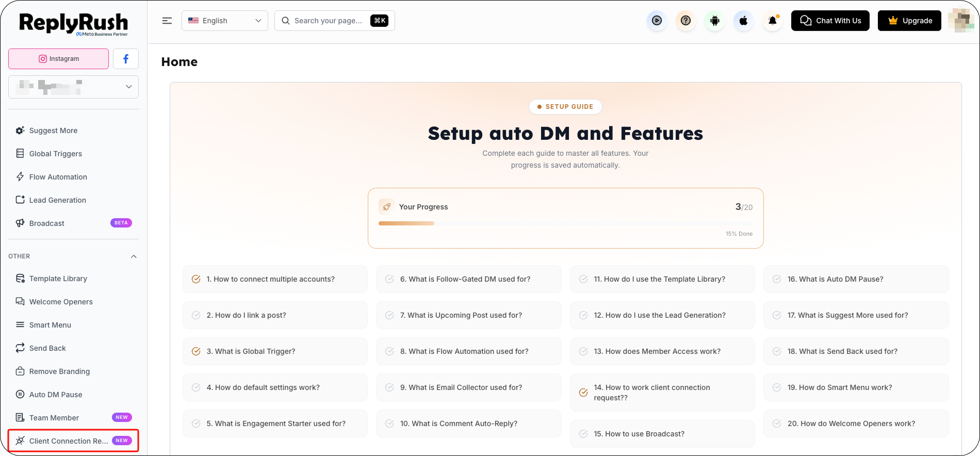Toggle check for guide 14 client connection request
This screenshot has width=980, height=456.
click(x=583, y=393)
